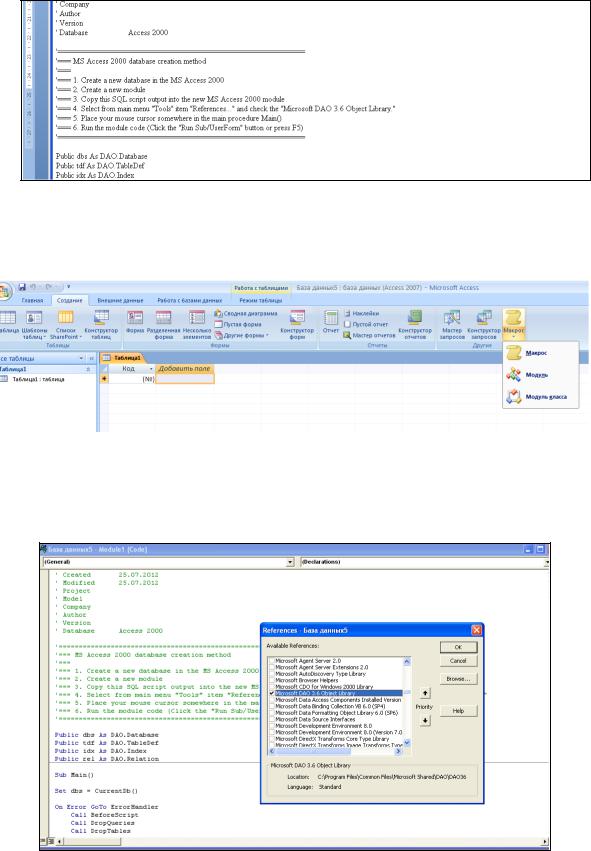Switch to Главная ribbon tab
The image size is (591, 851).
point(32,300)
